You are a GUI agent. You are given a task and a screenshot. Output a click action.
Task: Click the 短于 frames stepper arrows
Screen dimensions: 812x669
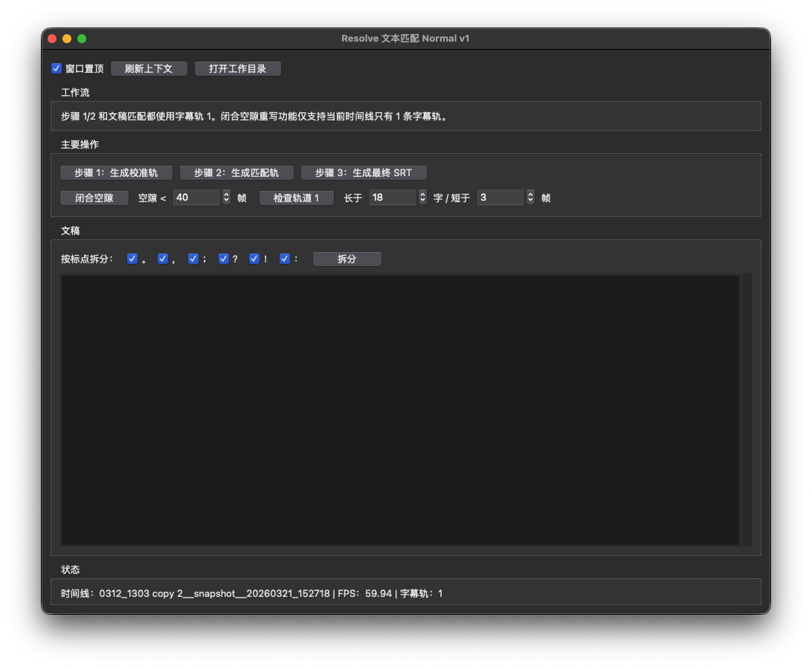530,198
